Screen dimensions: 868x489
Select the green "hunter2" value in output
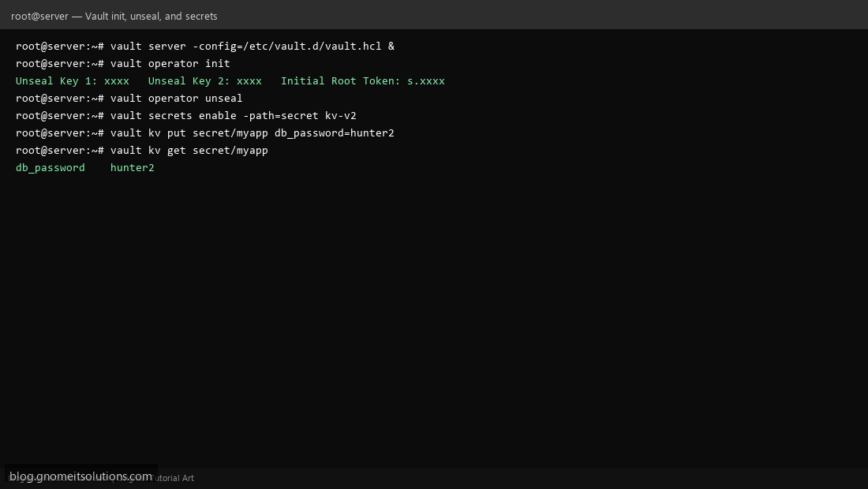[133, 168]
